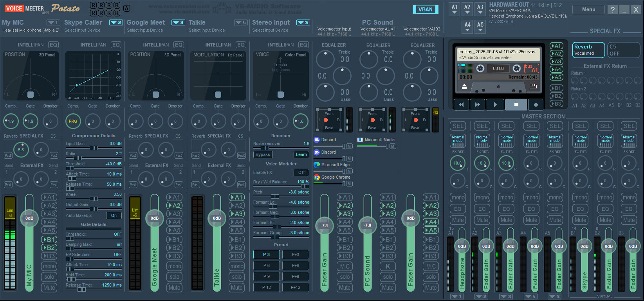Click the 1.6 Denoiser knob on Stereo Input

pyautogui.click(x=300, y=121)
